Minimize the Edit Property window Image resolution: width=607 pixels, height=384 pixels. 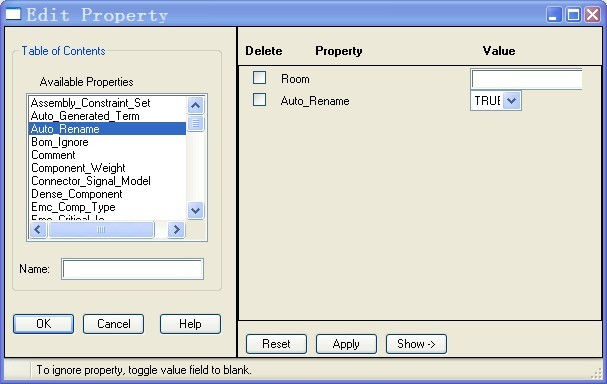click(x=554, y=15)
